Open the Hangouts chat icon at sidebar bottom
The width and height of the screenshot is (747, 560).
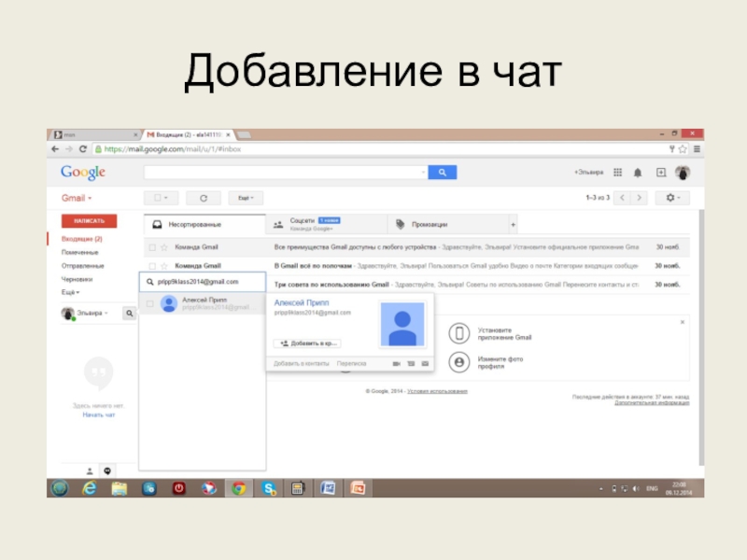coord(107,471)
